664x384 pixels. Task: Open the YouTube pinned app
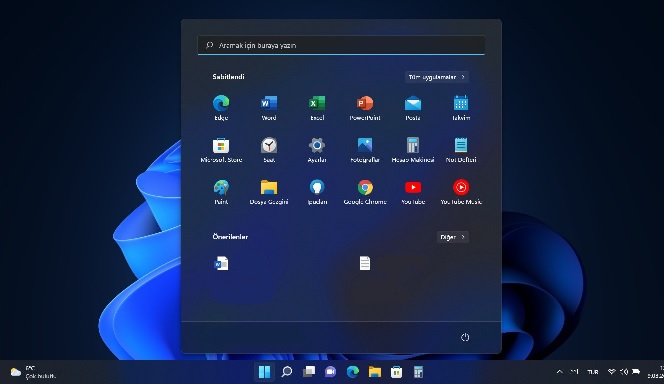tap(413, 191)
